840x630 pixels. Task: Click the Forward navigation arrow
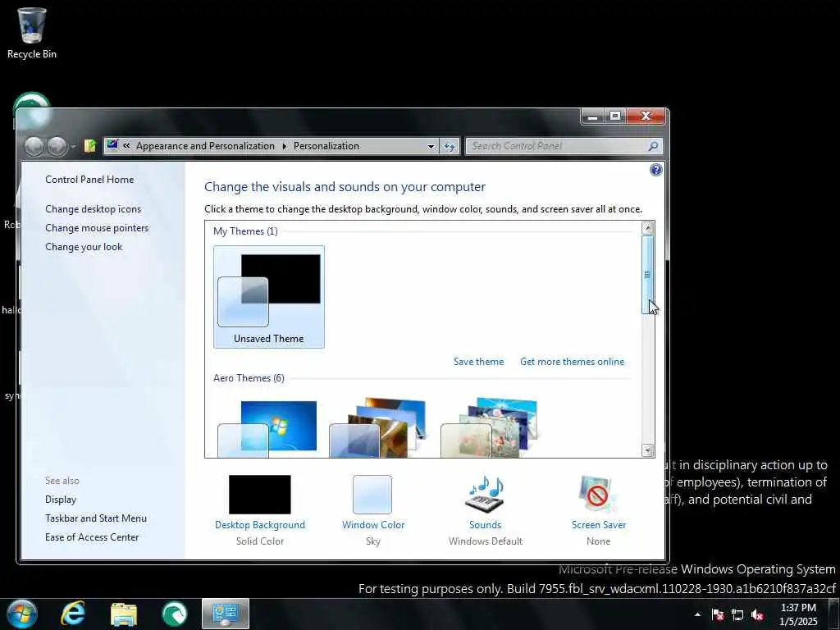57,146
